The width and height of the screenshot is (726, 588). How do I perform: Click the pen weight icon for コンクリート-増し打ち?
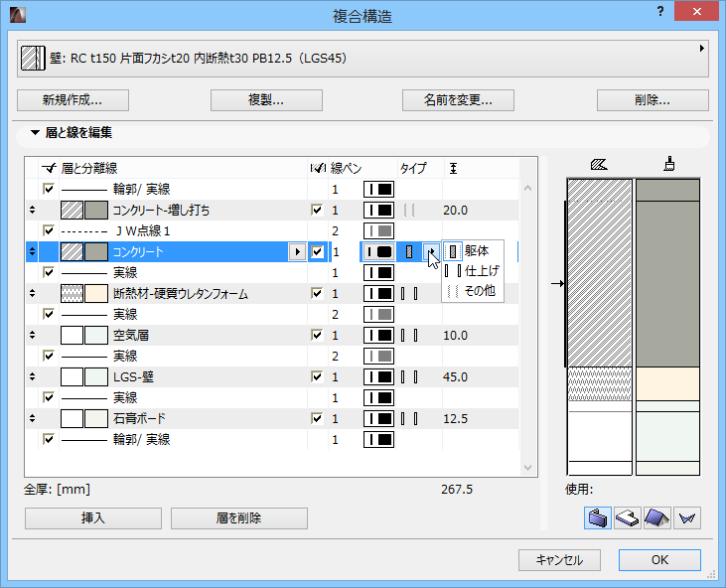[378, 211]
